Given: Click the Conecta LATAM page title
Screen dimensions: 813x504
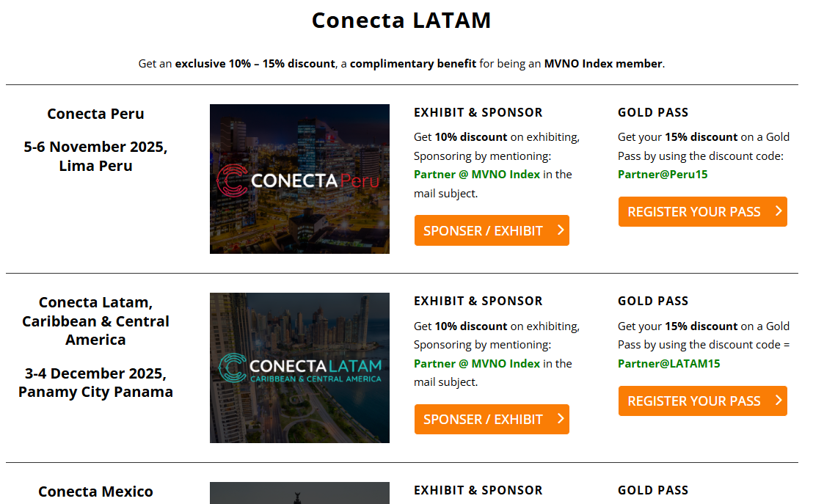Looking at the screenshot, I should pyautogui.click(x=401, y=21).
